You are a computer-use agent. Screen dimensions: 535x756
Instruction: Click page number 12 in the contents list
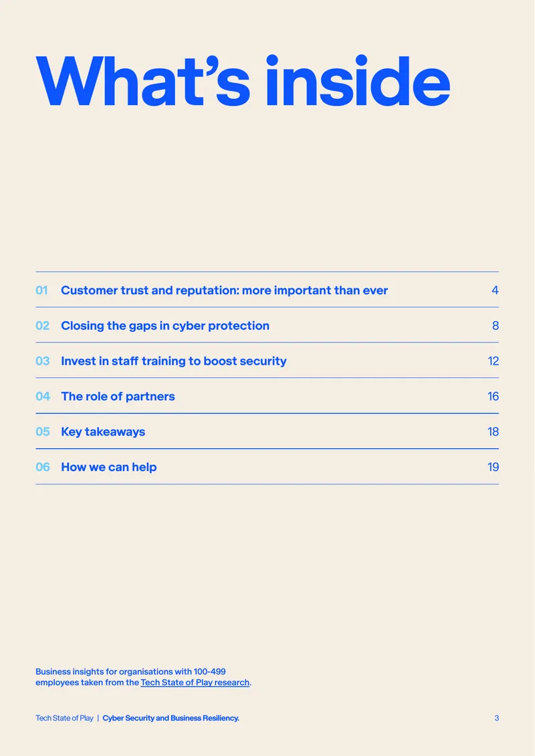(x=493, y=361)
